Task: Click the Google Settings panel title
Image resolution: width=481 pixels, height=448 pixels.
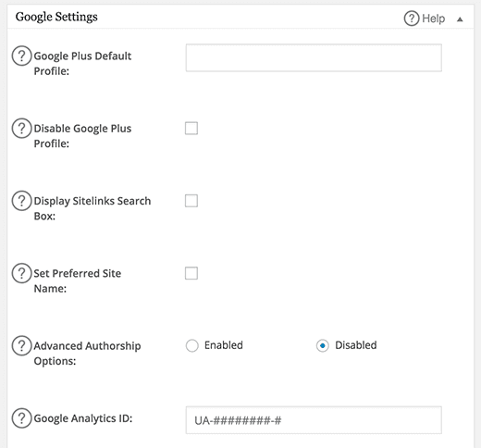Action: (56, 17)
